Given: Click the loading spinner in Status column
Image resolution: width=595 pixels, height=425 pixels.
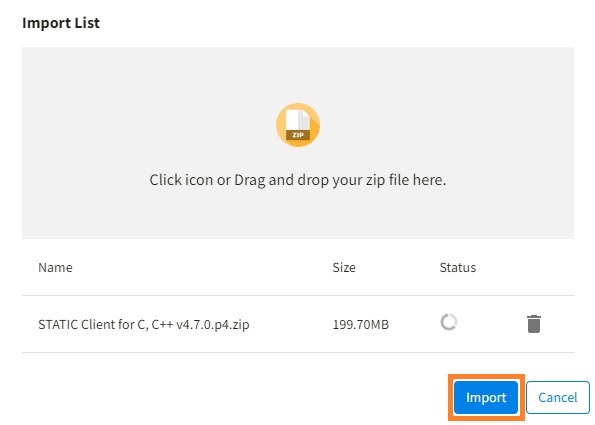Looking at the screenshot, I should (x=449, y=323).
